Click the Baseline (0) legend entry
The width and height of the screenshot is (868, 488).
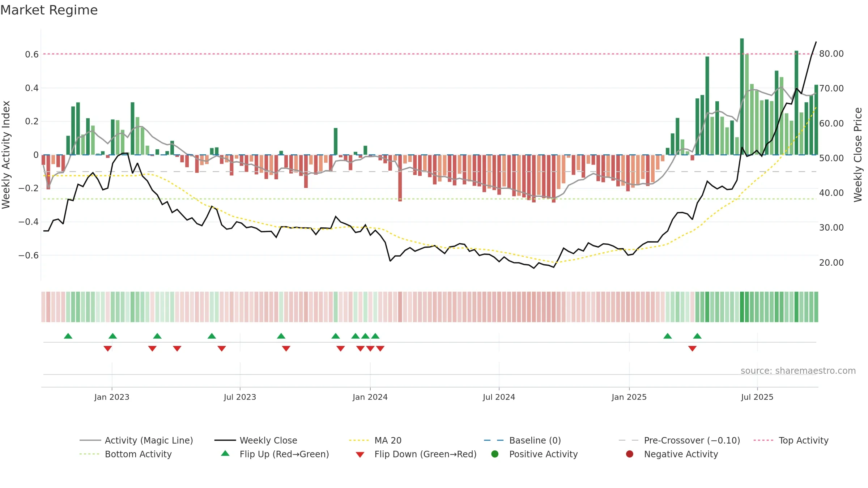click(522, 440)
